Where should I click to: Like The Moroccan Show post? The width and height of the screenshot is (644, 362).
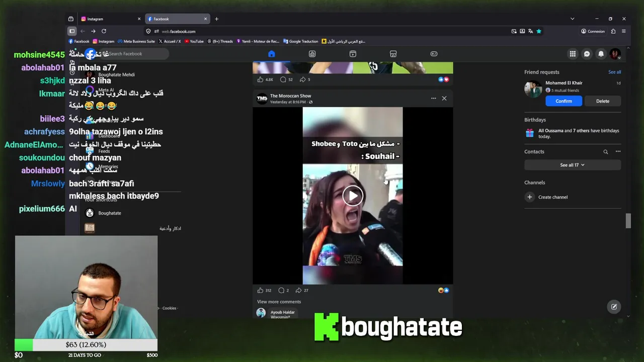pos(260,290)
